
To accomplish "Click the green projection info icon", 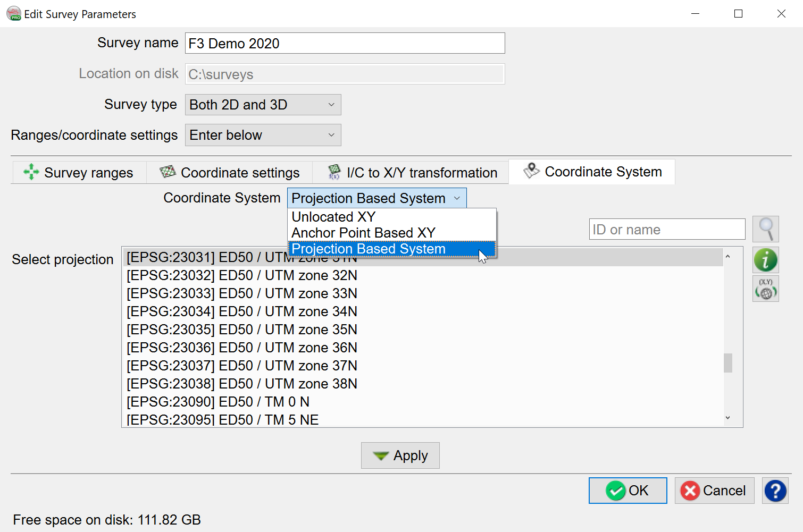I will coord(765,260).
